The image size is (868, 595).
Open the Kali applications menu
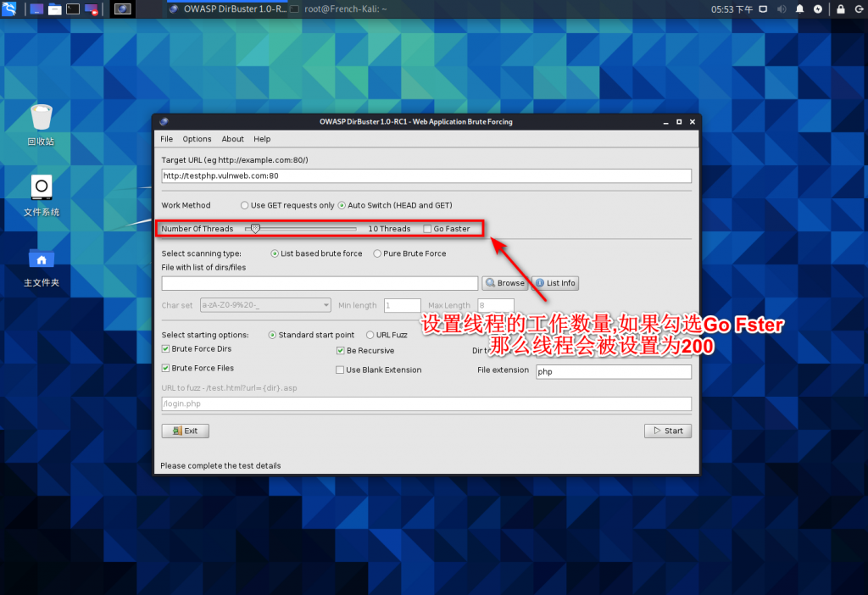point(9,8)
